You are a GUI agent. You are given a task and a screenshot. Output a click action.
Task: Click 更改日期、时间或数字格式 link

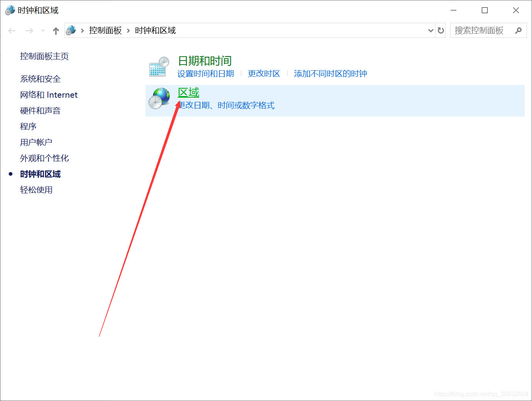click(x=226, y=105)
